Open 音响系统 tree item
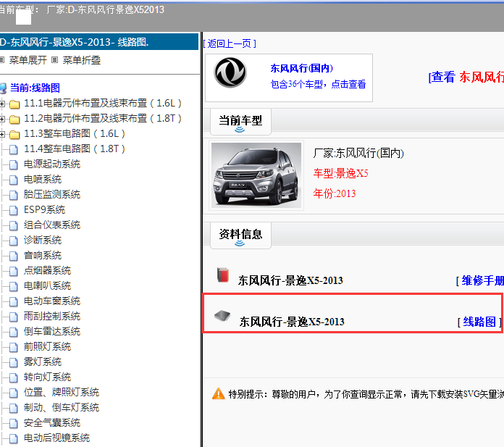Viewport: 504px width, 447px height. (x=43, y=255)
